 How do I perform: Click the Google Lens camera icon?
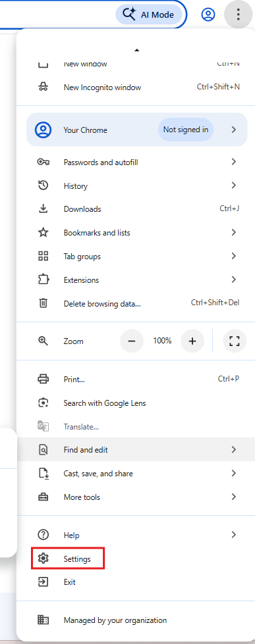43,403
